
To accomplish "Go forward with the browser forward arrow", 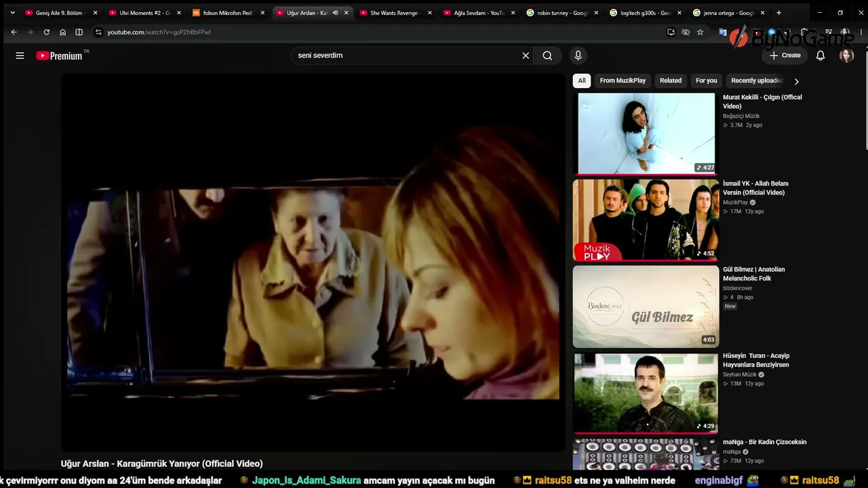I will pos(30,32).
